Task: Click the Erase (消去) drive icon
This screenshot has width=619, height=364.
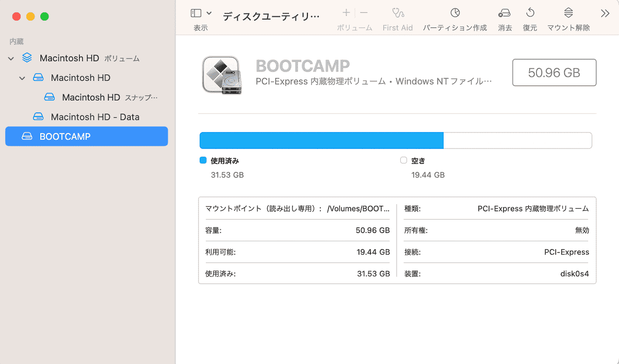Action: [505, 13]
